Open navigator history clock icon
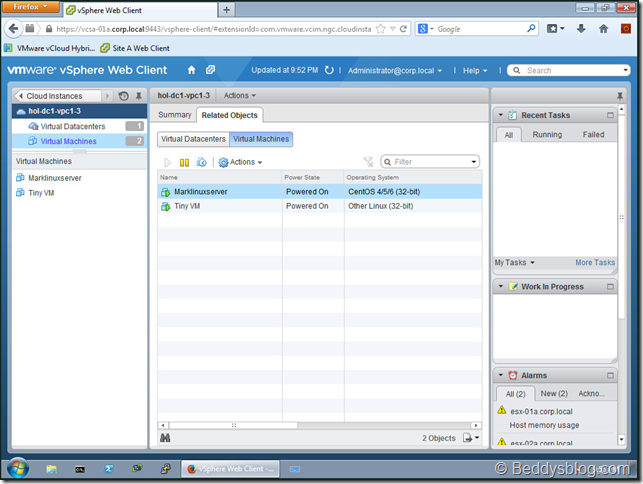The width and height of the screenshot is (643, 484). 123,96
